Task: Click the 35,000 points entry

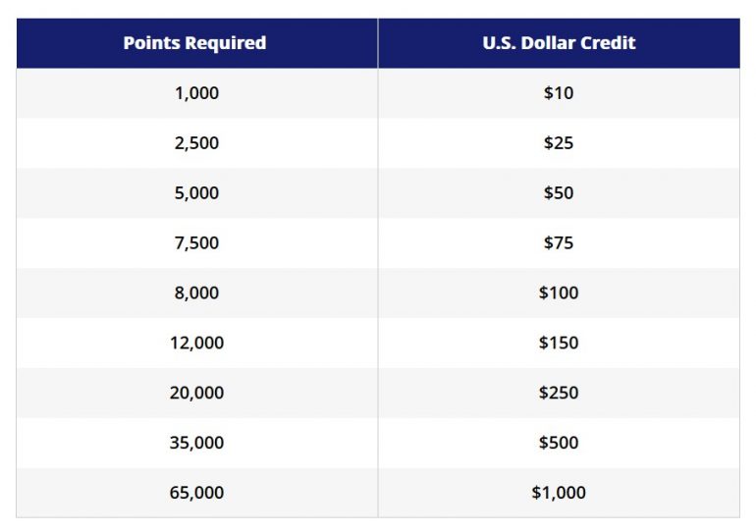Action: [x=196, y=443]
